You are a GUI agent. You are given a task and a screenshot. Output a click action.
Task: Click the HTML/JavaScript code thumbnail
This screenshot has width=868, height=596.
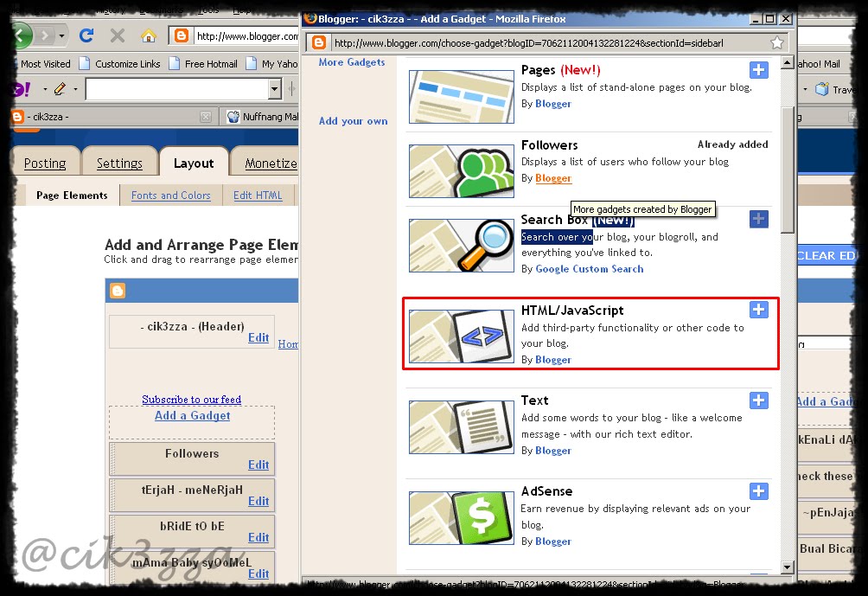[461, 336]
